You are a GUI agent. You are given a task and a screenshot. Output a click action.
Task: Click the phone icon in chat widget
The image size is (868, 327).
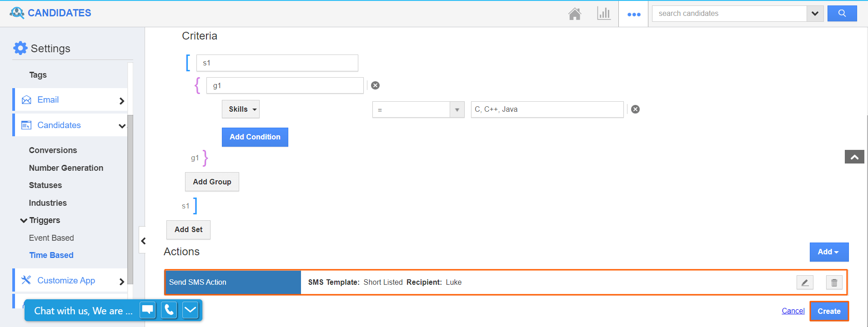pyautogui.click(x=169, y=310)
